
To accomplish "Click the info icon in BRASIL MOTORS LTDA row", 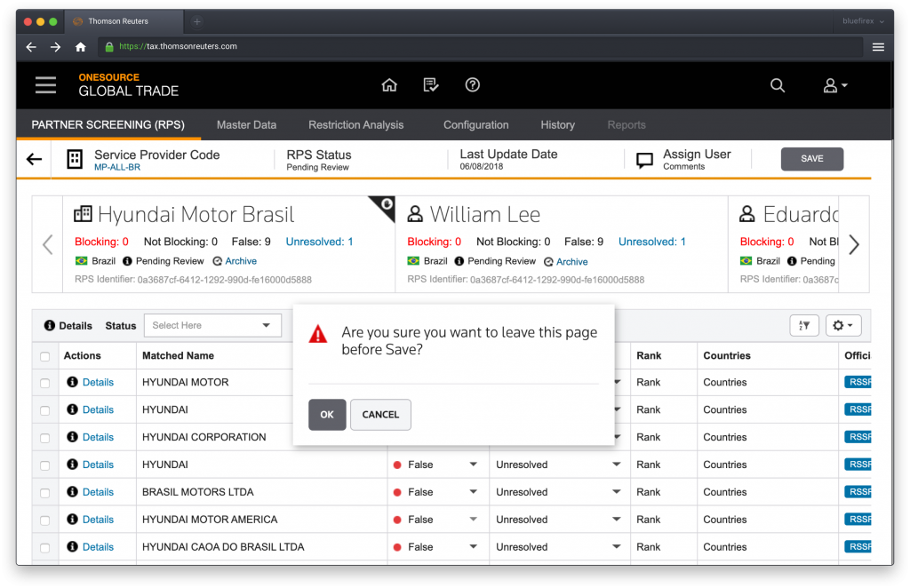I will pos(73,492).
